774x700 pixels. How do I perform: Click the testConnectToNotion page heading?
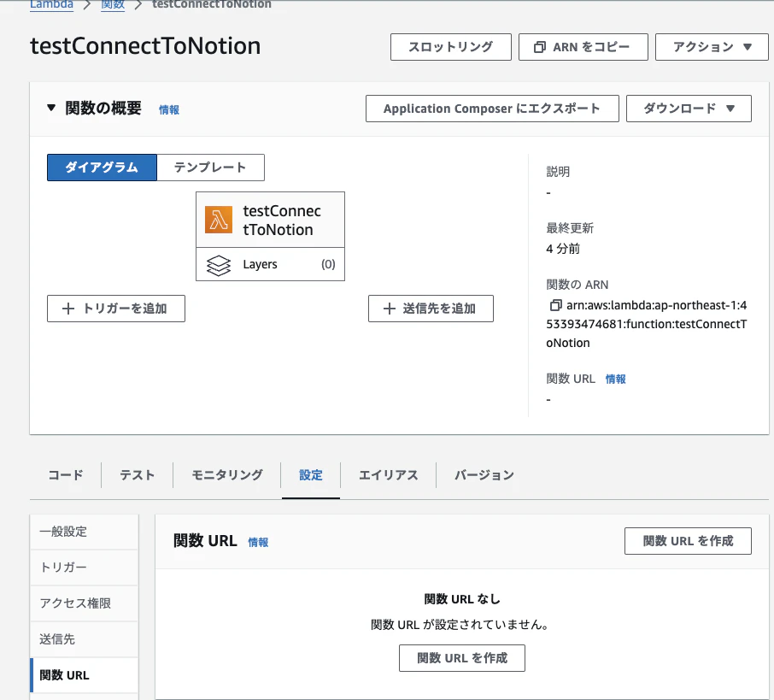[x=145, y=46]
